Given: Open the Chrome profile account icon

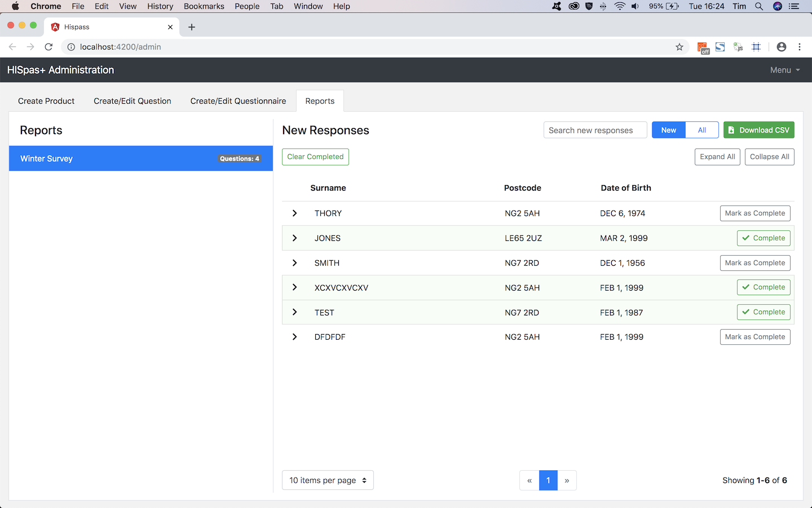Looking at the screenshot, I should click(781, 47).
